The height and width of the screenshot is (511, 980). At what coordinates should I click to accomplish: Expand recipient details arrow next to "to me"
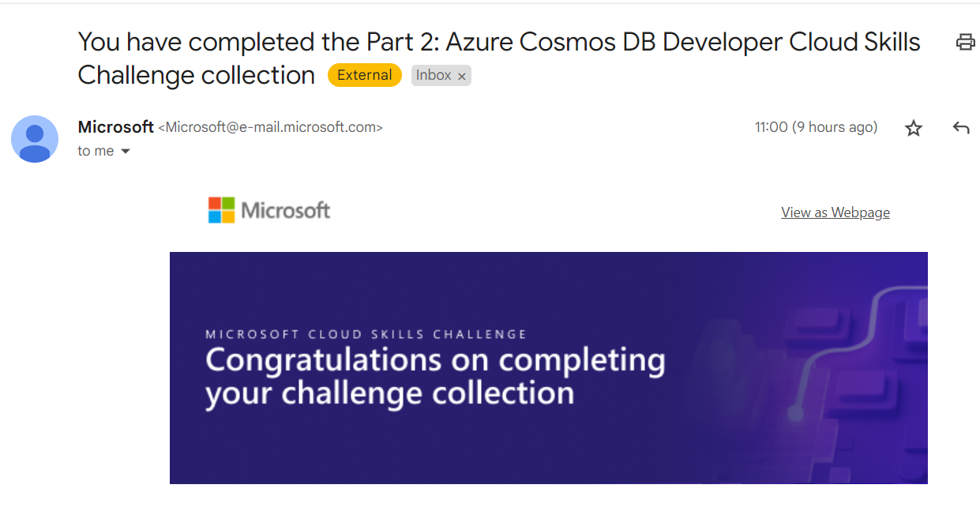tap(125, 151)
